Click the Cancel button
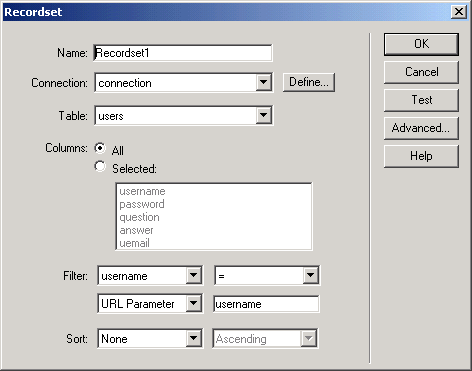The width and height of the screenshot is (472, 371). [421, 72]
